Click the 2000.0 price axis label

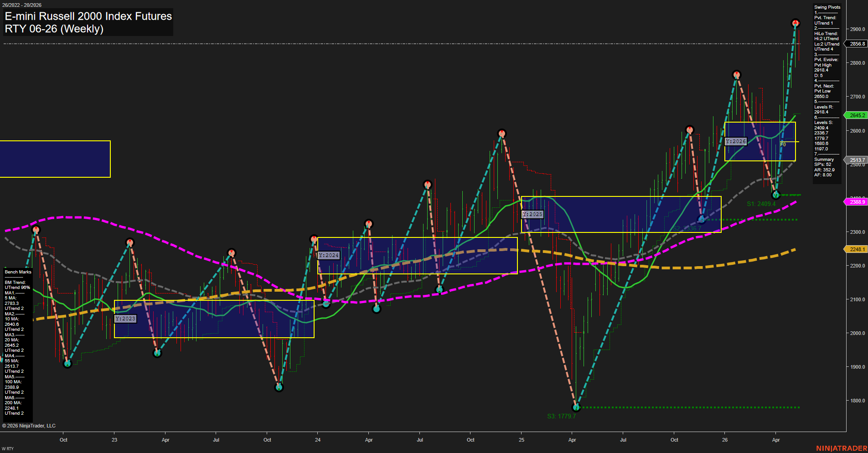point(857,333)
